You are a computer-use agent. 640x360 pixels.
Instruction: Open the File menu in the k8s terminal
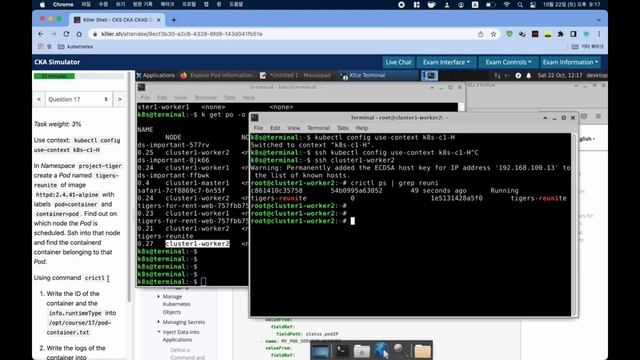pyautogui.click(x=145, y=98)
